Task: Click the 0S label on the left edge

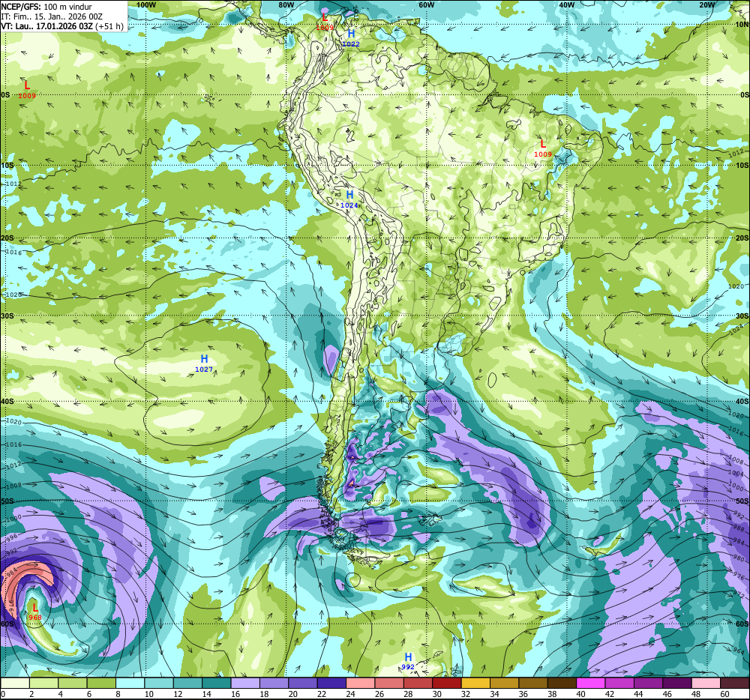Action: pyautogui.click(x=5, y=94)
